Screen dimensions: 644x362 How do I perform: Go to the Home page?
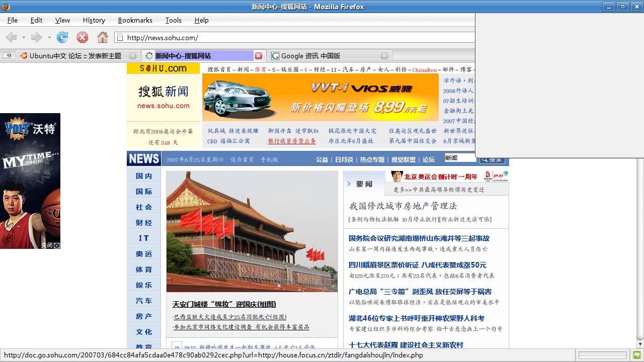pos(103,37)
